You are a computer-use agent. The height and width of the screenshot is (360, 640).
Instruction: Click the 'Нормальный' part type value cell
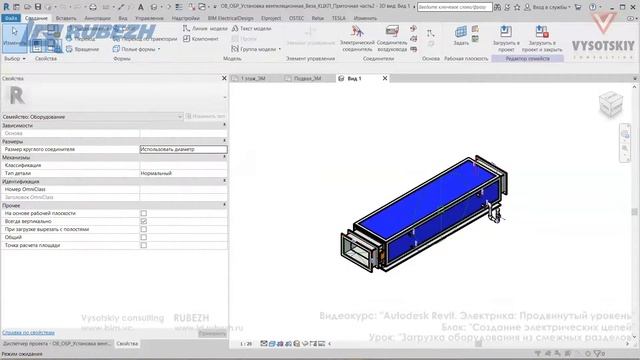coord(183,173)
